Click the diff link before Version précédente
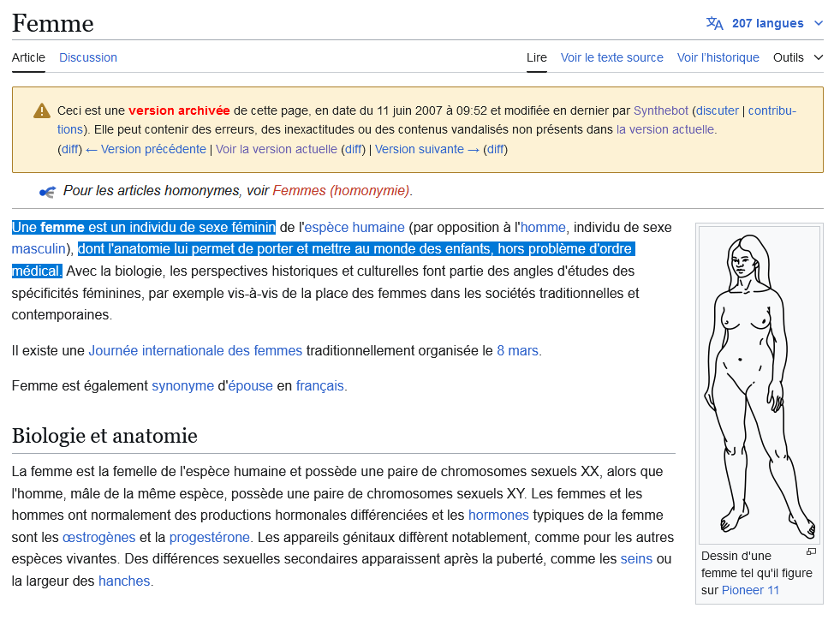Viewport: 840px width, 620px height. [x=70, y=150]
